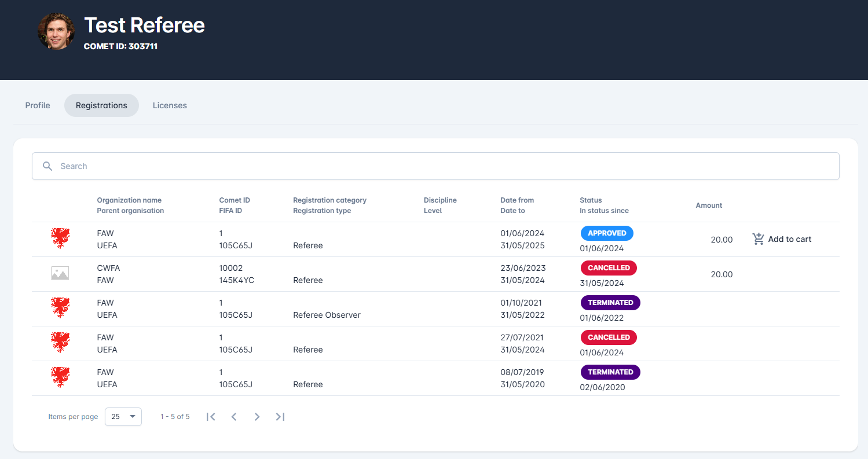Screen dimensions: 868x459
Task: Go to previous page of results
Action: coord(234,417)
